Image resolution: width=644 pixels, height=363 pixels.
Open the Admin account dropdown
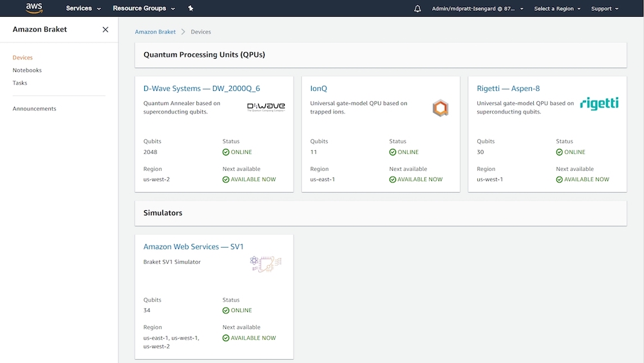pyautogui.click(x=478, y=8)
